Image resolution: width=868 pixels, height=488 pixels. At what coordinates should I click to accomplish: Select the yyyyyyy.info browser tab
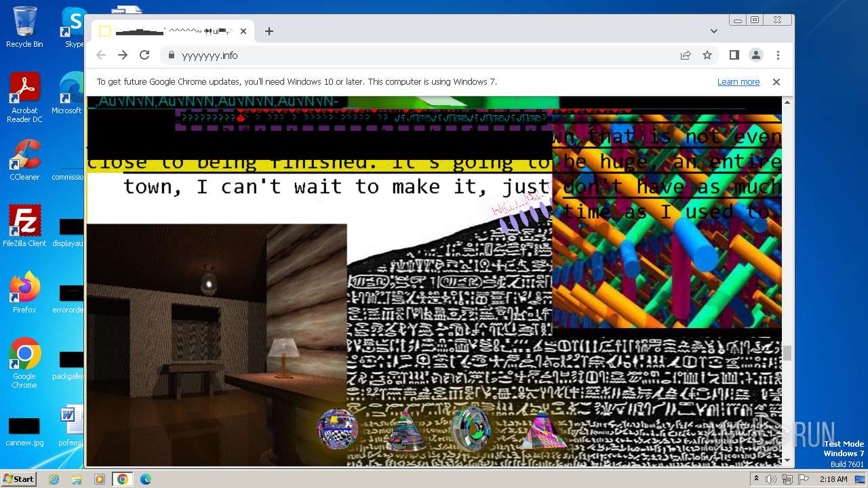point(173,31)
